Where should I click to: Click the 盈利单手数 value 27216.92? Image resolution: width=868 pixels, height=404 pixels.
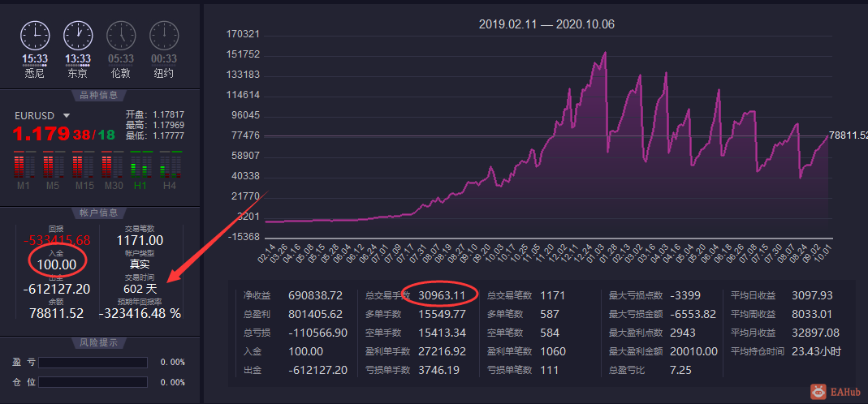point(443,351)
